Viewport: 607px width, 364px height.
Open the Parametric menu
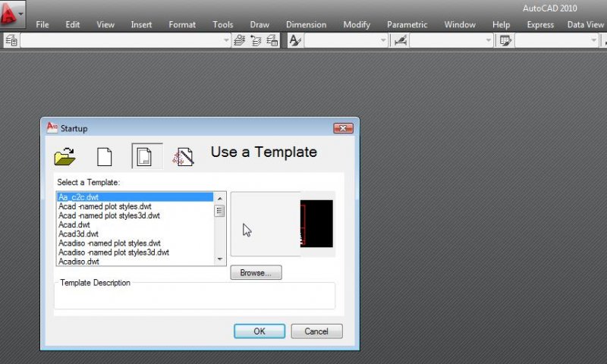(x=407, y=25)
